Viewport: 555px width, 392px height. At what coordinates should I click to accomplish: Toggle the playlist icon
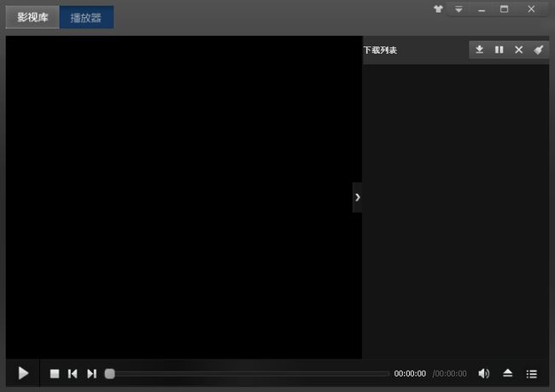coord(532,373)
